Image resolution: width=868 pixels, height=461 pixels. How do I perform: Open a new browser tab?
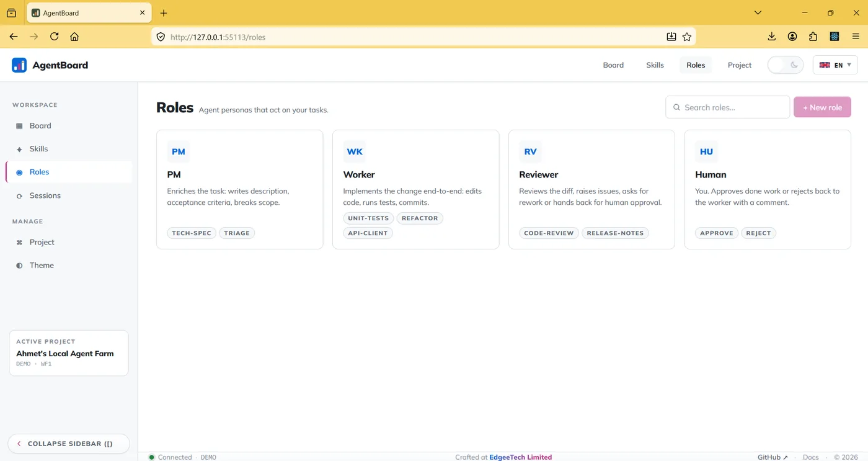[164, 13]
